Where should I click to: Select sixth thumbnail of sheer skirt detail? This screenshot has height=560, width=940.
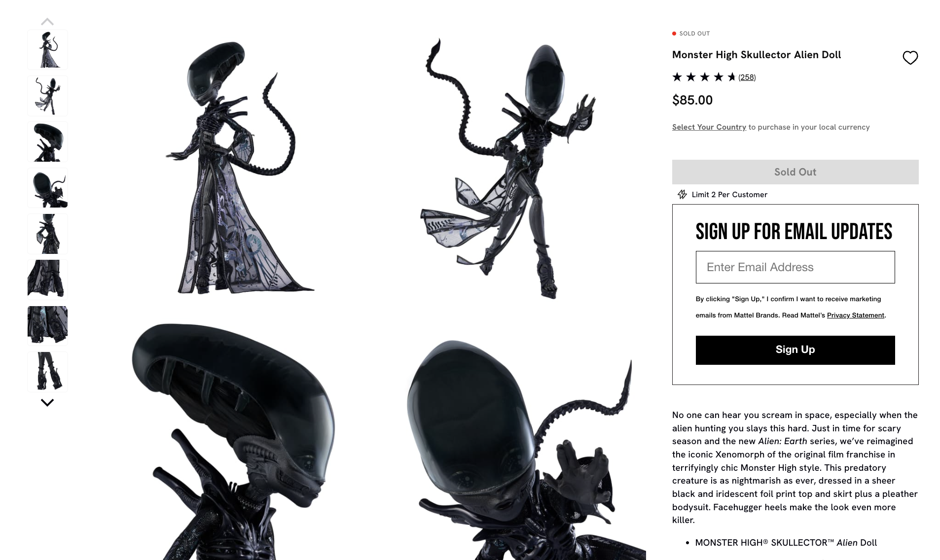(47, 280)
